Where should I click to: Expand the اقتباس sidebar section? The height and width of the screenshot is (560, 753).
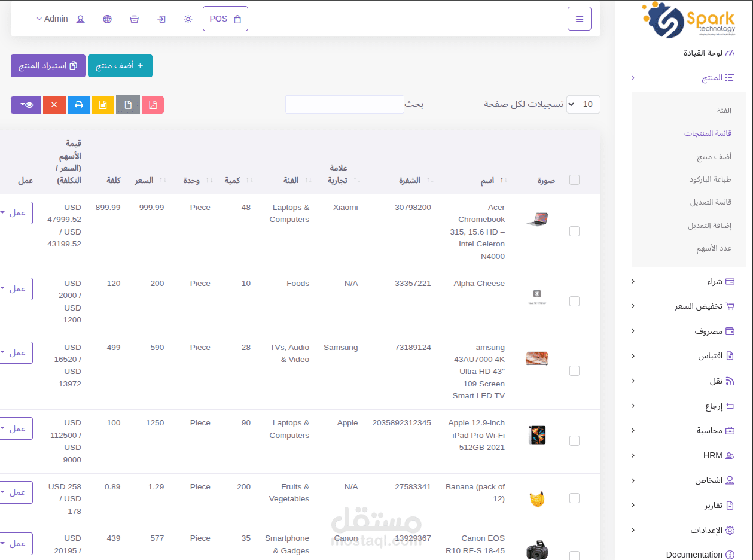tap(684, 356)
